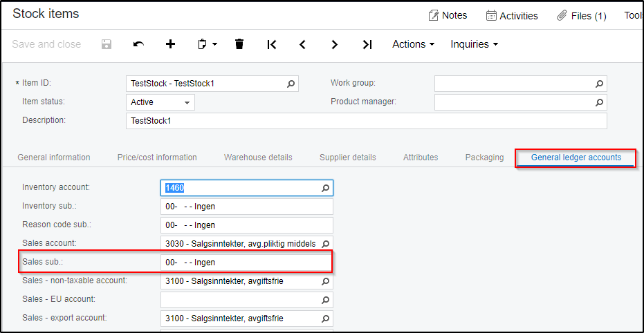Screen dimensions: 644x333
Task: Open the Work group lookup search
Action: (599, 84)
